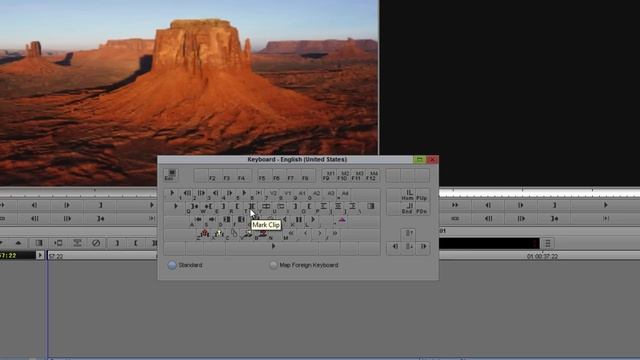The width and height of the screenshot is (640, 360).
Task: Step back one frame in record monitor
Action: 488,205
